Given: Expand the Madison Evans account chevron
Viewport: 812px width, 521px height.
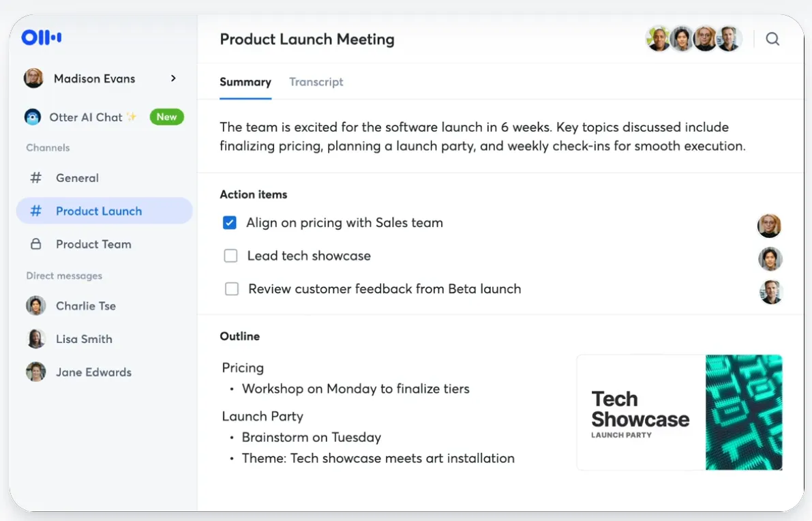Looking at the screenshot, I should [173, 78].
